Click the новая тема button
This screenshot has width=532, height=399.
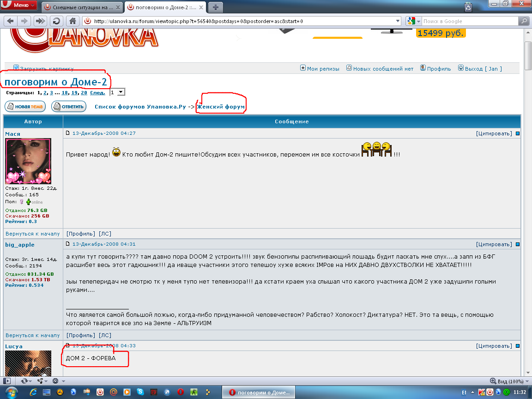[25, 106]
